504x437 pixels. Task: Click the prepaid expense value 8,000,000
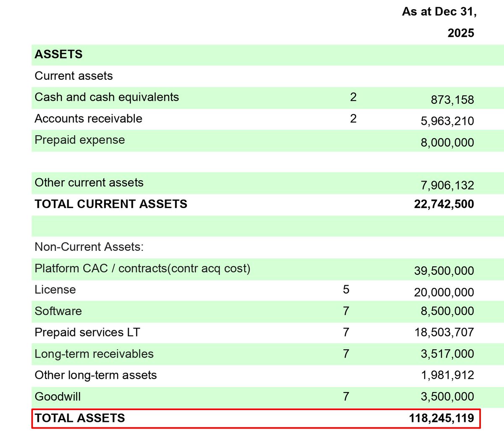click(447, 142)
